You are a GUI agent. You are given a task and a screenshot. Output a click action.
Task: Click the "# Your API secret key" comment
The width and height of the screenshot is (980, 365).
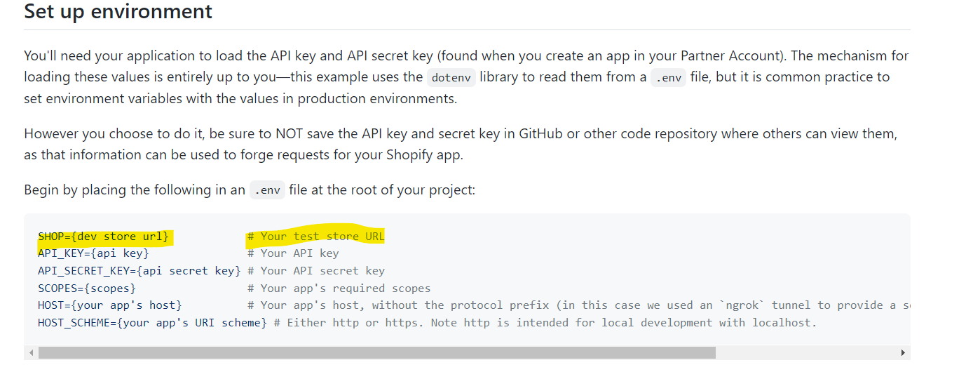coord(316,271)
